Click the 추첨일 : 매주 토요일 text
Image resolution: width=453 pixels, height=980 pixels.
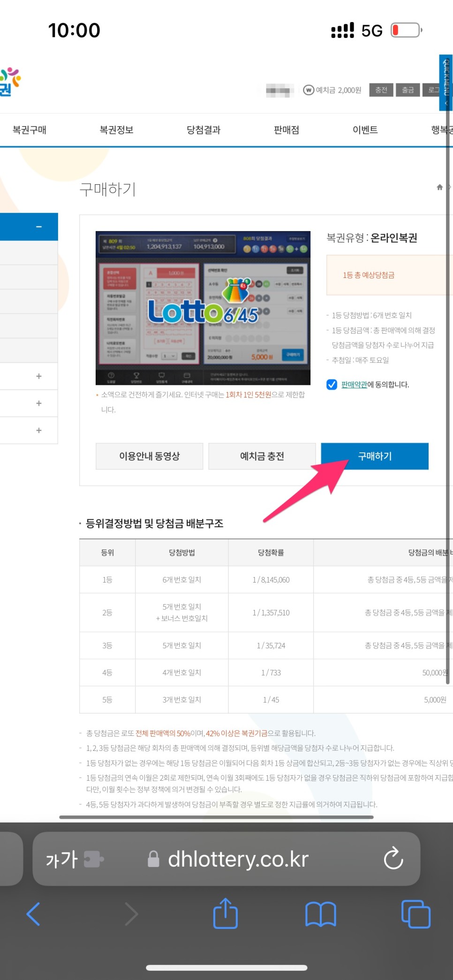click(360, 360)
